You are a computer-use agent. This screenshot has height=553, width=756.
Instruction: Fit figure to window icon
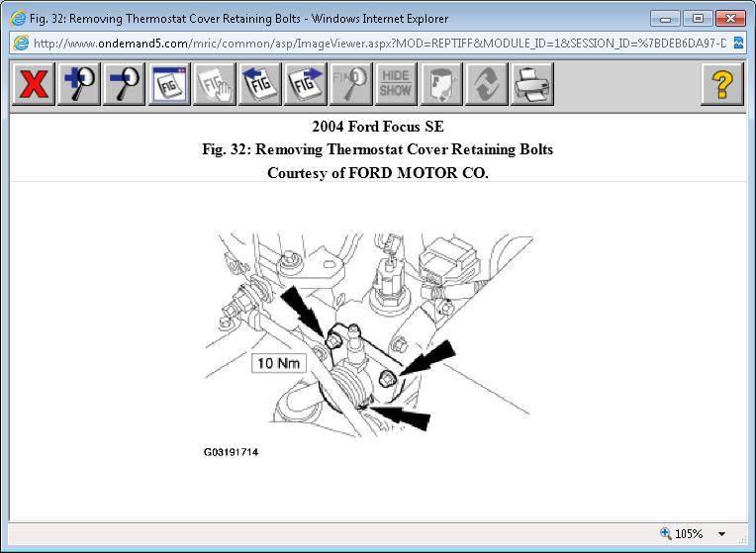pos(169,84)
